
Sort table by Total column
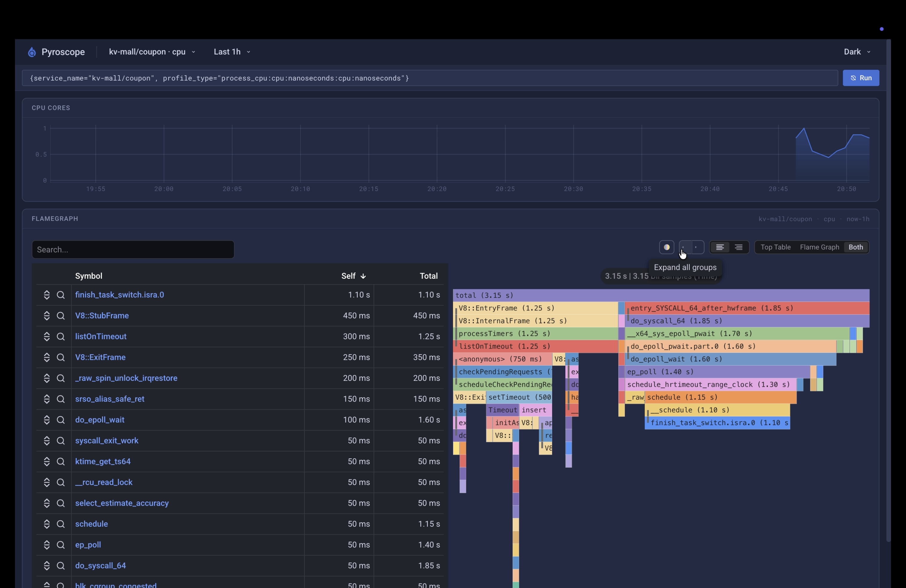click(429, 276)
